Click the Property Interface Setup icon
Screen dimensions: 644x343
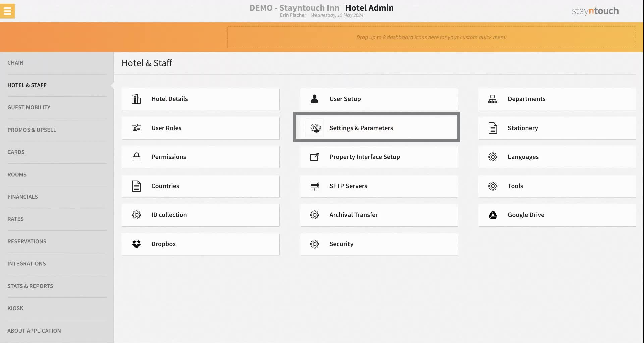point(314,157)
